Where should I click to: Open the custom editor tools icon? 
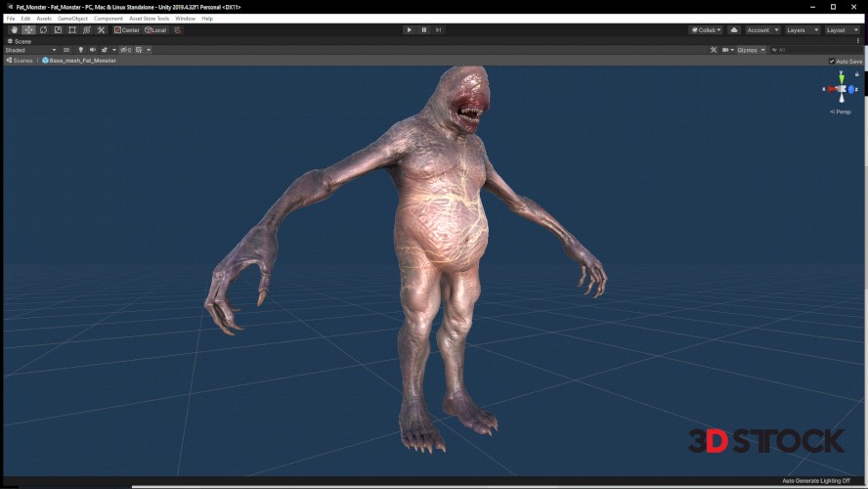(101, 30)
